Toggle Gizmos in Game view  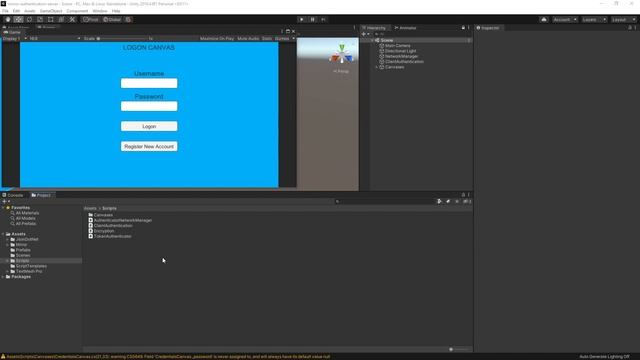point(282,38)
